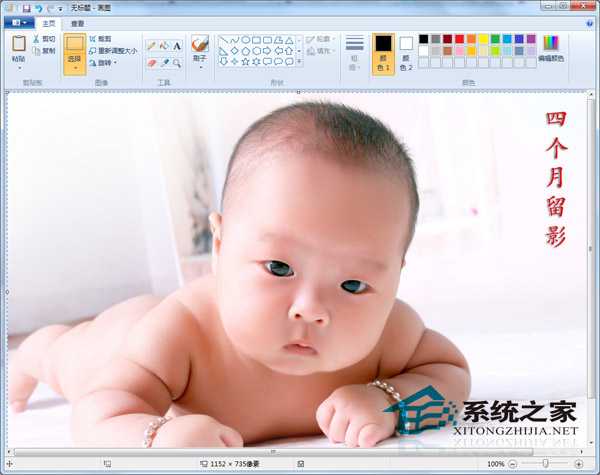Choose the Up arrow shape
Screen dimensions: 600x475
coord(290,51)
